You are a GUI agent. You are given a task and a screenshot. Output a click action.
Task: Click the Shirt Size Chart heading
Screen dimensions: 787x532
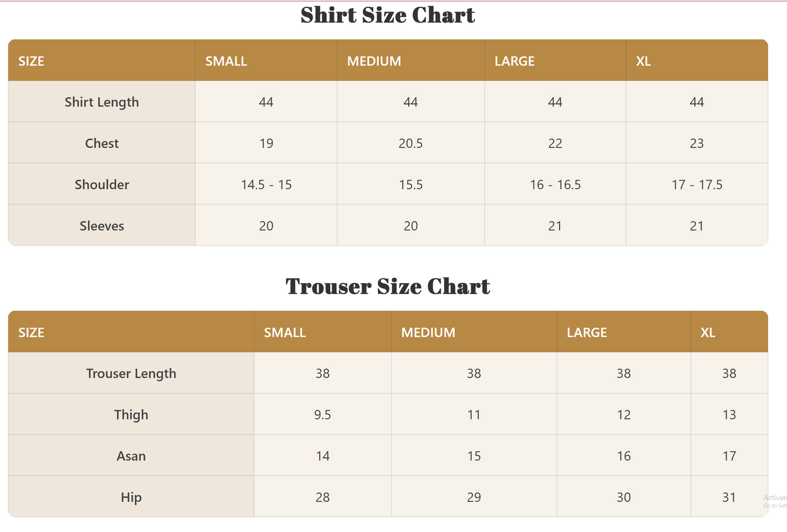coord(387,15)
